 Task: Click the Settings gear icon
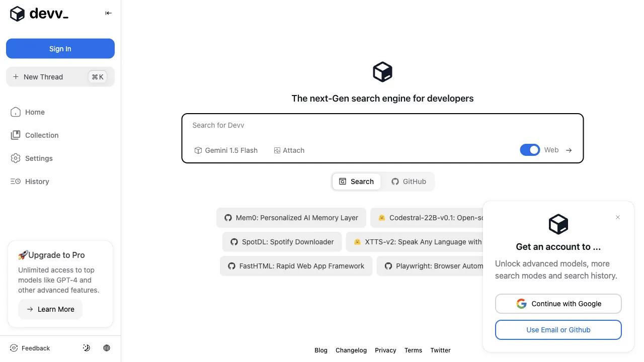click(16, 158)
